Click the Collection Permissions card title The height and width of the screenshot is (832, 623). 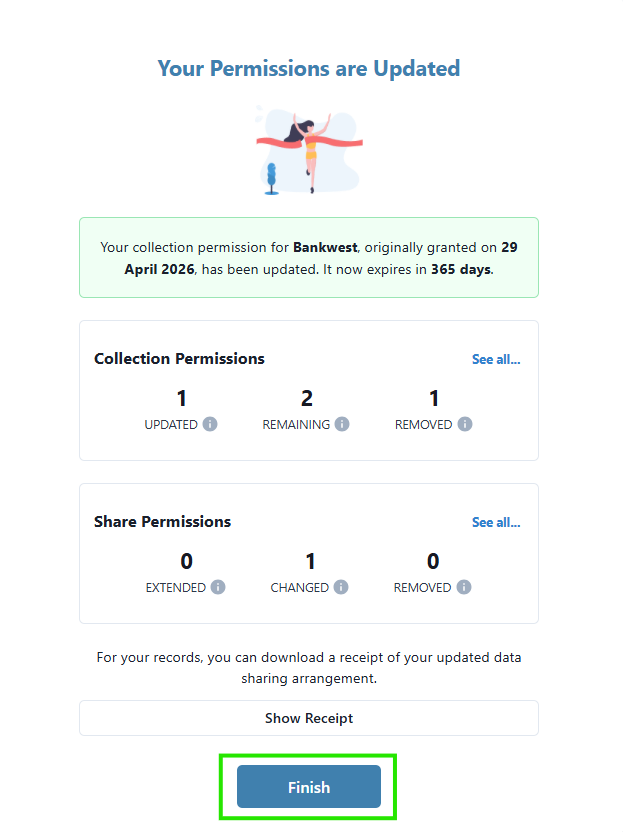(179, 359)
